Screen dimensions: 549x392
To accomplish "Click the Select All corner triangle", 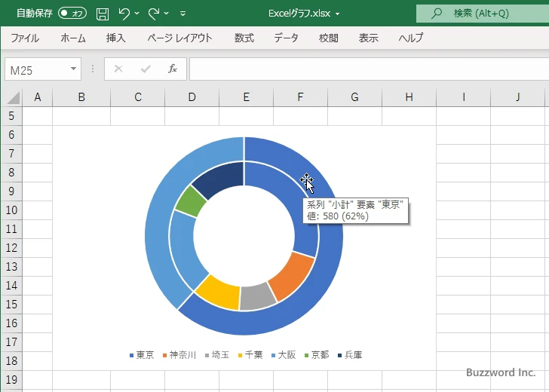I will (x=13, y=97).
